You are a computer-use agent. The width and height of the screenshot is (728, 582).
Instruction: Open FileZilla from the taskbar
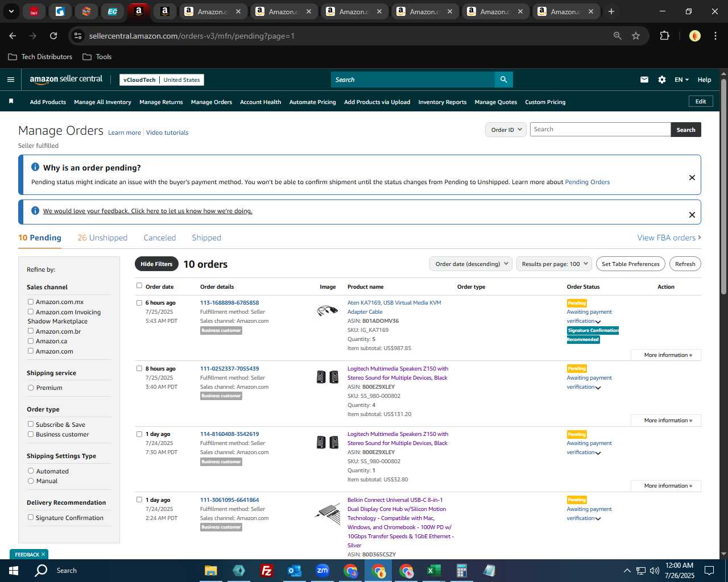[x=266, y=571]
